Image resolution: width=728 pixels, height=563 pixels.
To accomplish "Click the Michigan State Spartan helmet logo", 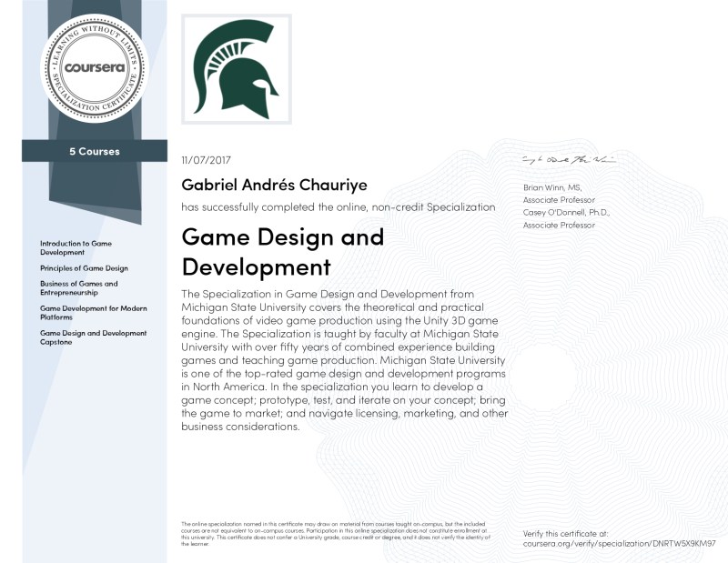I will tap(237, 69).
